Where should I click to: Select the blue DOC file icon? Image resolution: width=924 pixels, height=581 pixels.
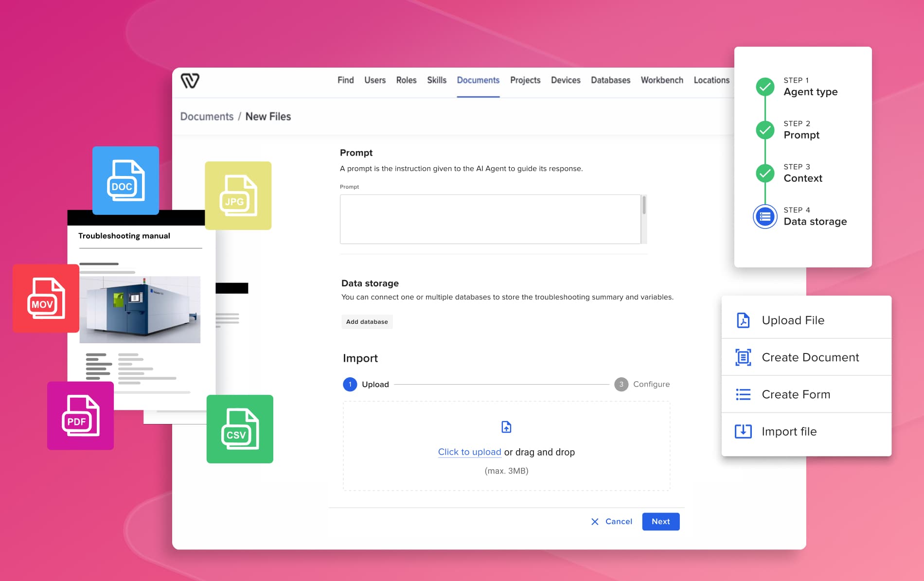tap(125, 180)
